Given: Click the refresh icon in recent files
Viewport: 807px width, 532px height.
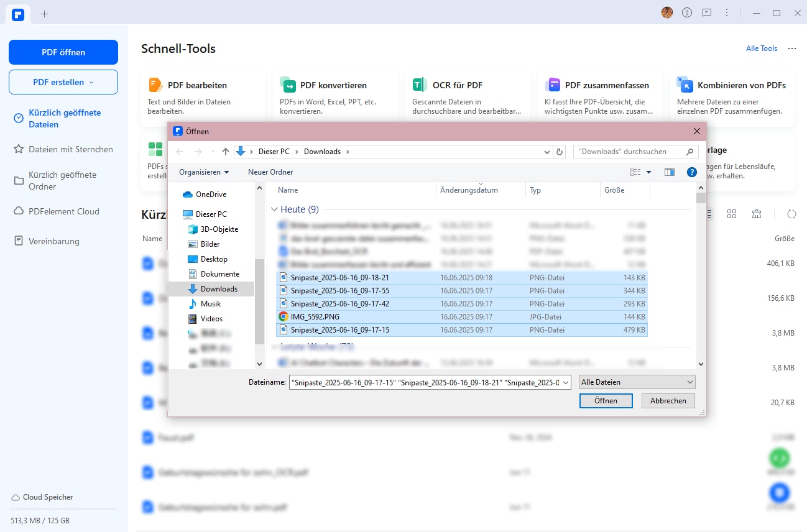Looking at the screenshot, I should [x=791, y=214].
